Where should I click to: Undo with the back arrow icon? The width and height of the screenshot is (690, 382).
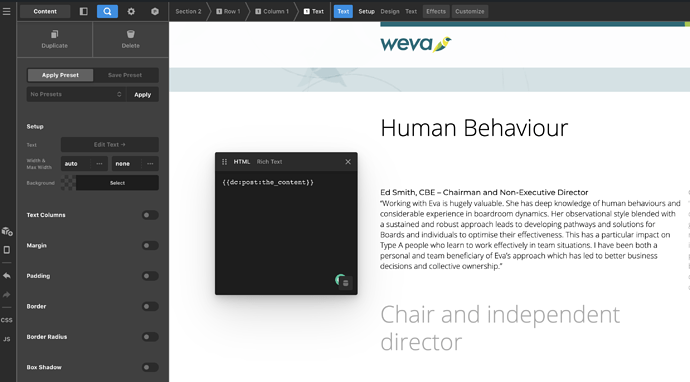tap(7, 276)
